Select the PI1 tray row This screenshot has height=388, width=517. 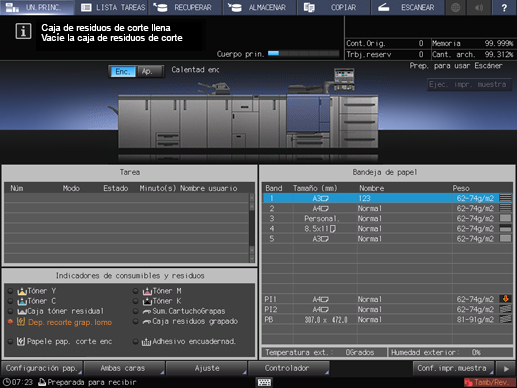click(388, 299)
